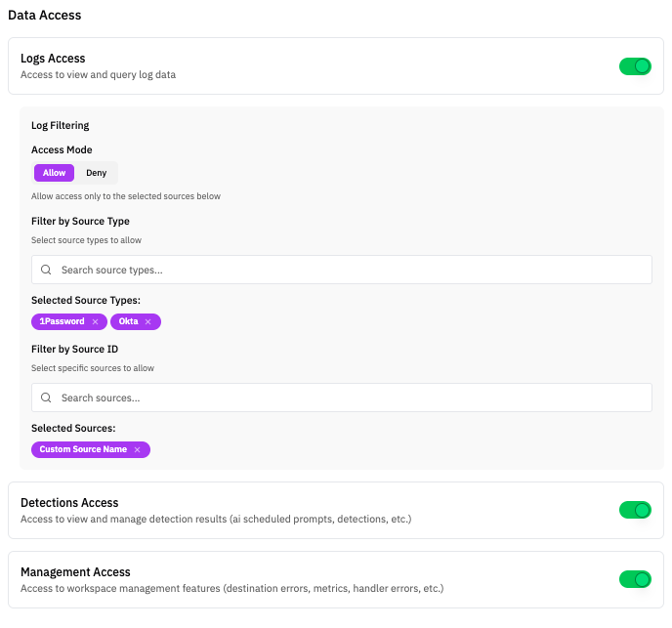
Task: Remove the 1Password source type tag
Action: [95, 321]
